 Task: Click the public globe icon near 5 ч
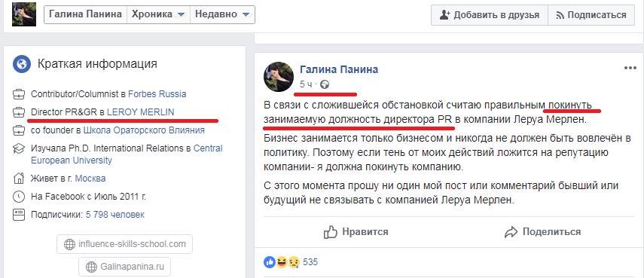[325, 84]
